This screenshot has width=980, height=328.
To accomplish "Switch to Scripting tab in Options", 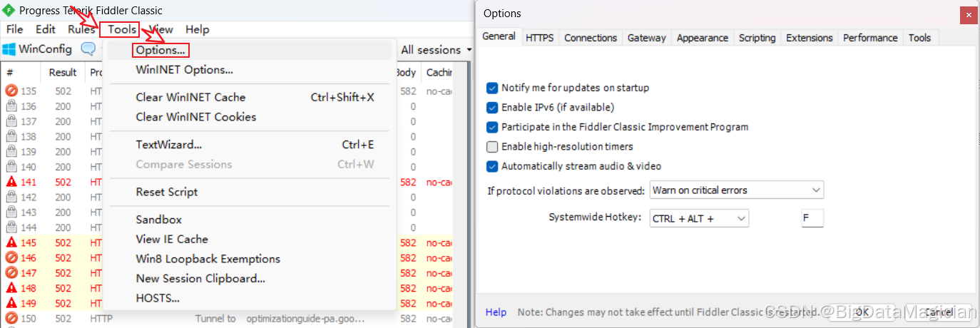I will tap(757, 38).
